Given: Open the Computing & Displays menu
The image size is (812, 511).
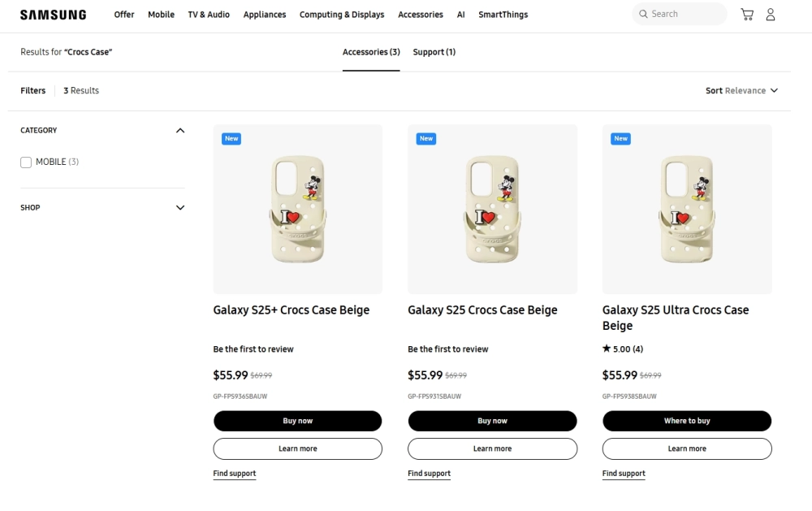Looking at the screenshot, I should tap(342, 15).
